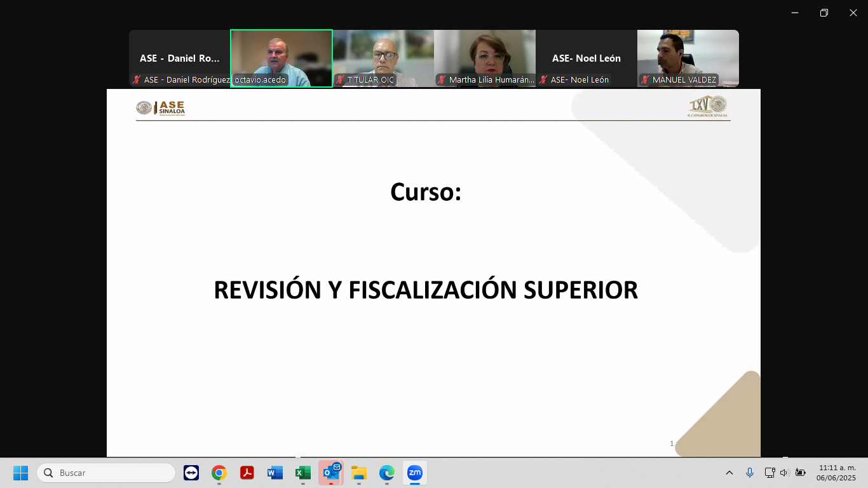Open File Explorer from the taskbar
This screenshot has height=488, width=868.
coord(359,473)
